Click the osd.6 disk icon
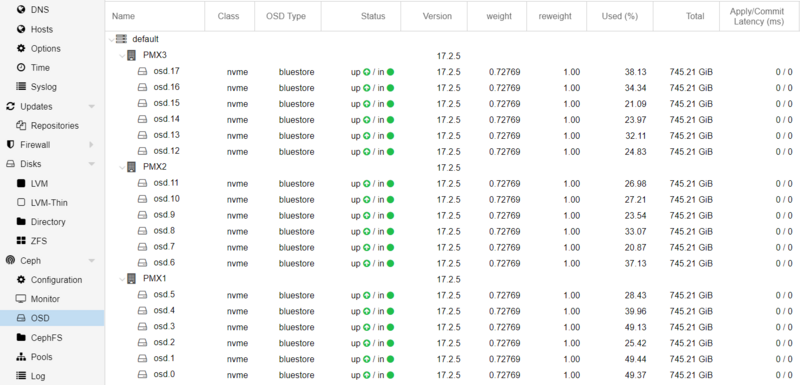800x385 pixels. coord(142,263)
